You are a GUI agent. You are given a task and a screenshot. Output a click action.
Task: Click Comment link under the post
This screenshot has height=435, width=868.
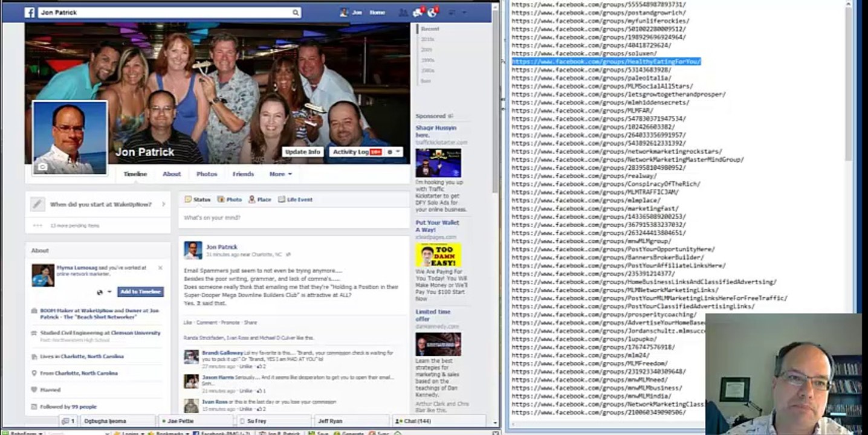click(x=206, y=323)
